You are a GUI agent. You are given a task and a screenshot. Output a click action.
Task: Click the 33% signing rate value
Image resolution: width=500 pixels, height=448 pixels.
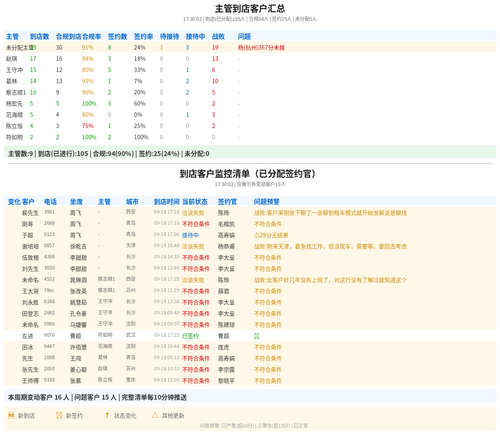140,70
